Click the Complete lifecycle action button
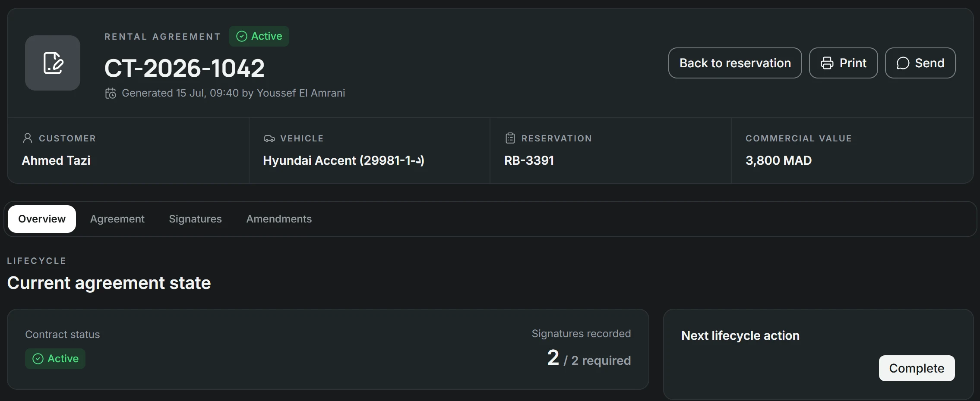Screen dimensions: 980x401 tap(917, 368)
